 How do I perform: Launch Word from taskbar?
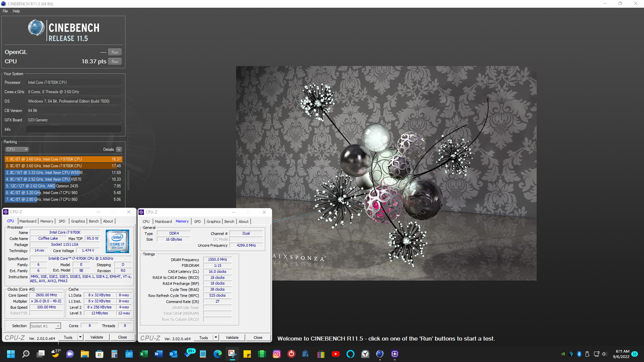159,354
